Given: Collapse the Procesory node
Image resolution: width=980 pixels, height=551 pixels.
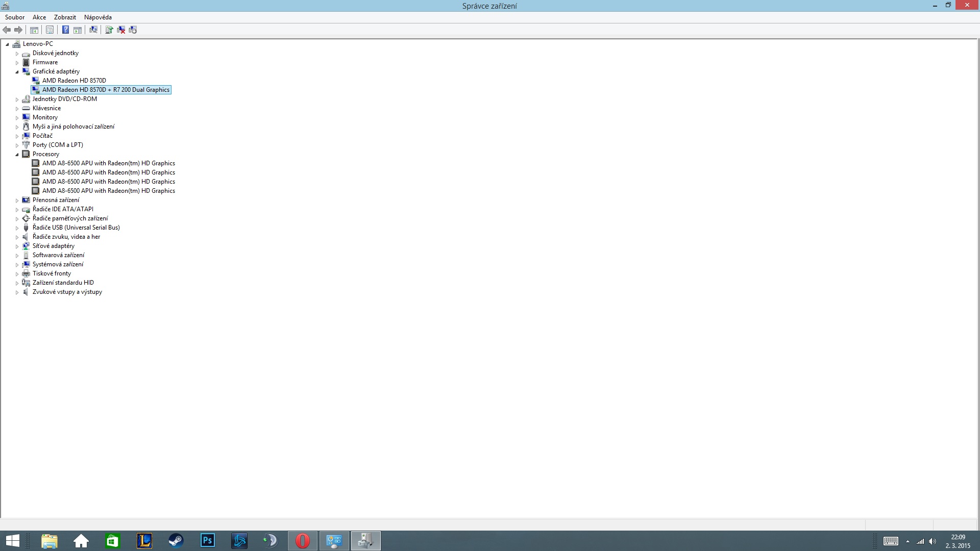Looking at the screenshot, I should (x=17, y=155).
